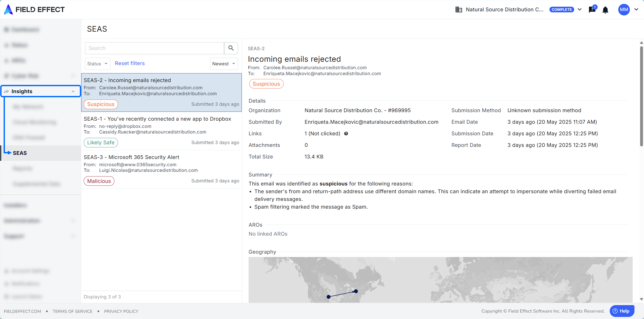Click the MM user avatar
The width and height of the screenshot is (644, 319).
click(x=624, y=10)
